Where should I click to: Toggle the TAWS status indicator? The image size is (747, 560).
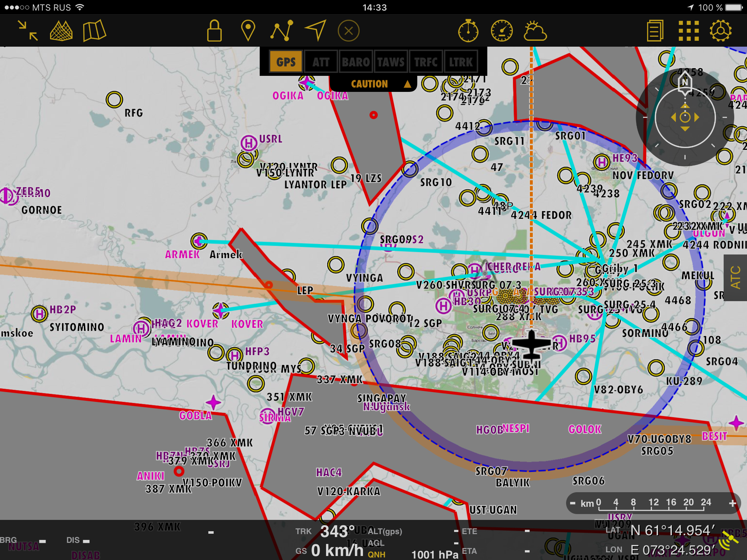pos(391,62)
